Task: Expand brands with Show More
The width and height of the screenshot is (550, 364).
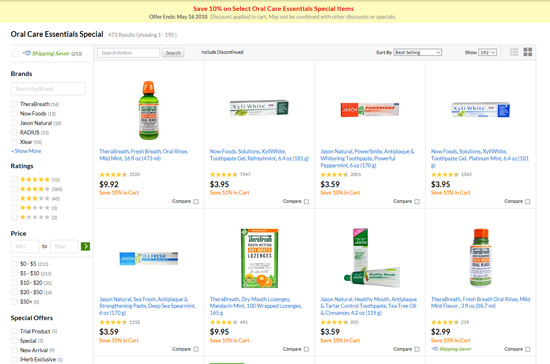Action: [26, 151]
